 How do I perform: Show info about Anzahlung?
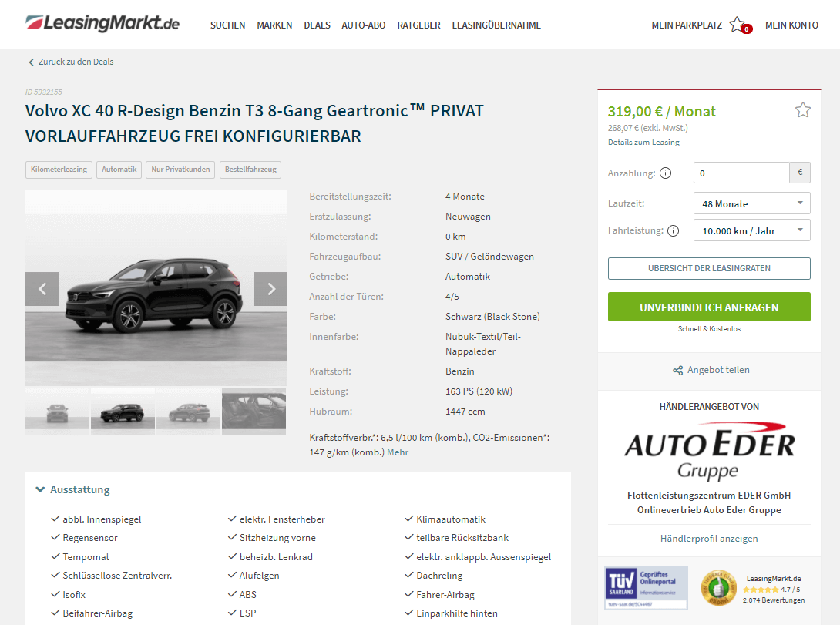click(665, 173)
